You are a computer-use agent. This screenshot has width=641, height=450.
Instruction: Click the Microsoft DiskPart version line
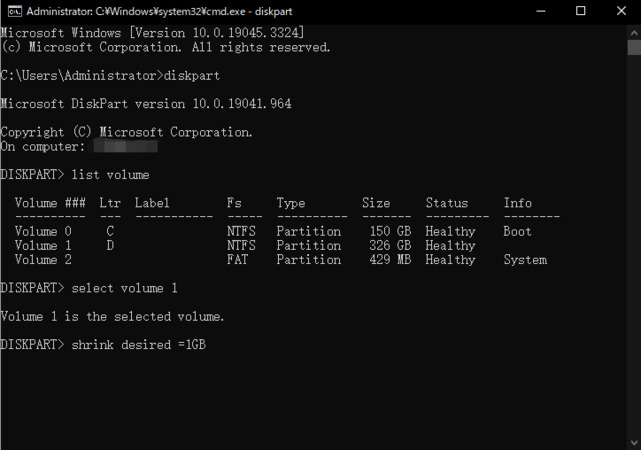click(x=145, y=104)
